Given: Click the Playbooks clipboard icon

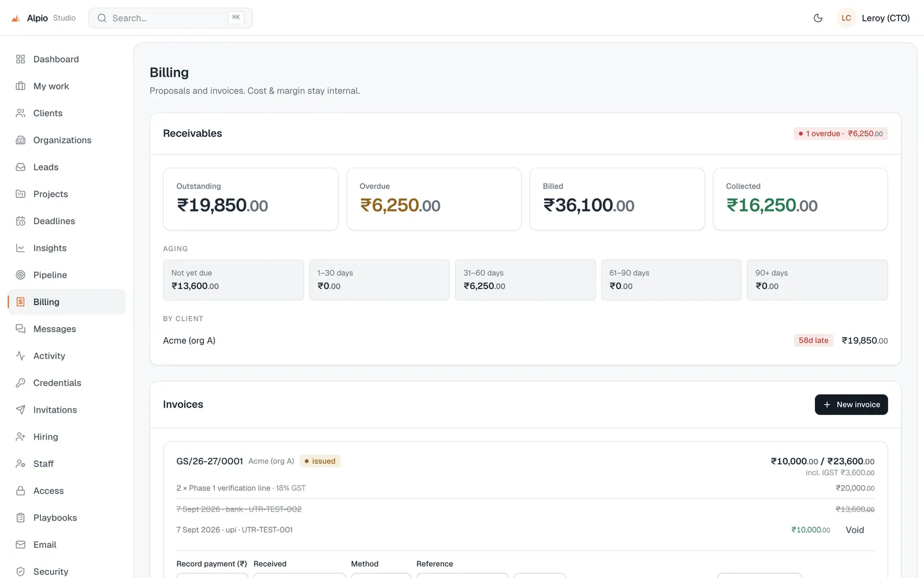Looking at the screenshot, I should point(21,518).
